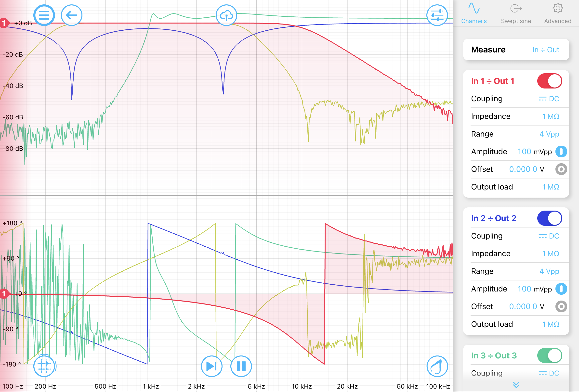
Task: Toggle channel 1 Amplitude output on button
Action: coord(561,152)
